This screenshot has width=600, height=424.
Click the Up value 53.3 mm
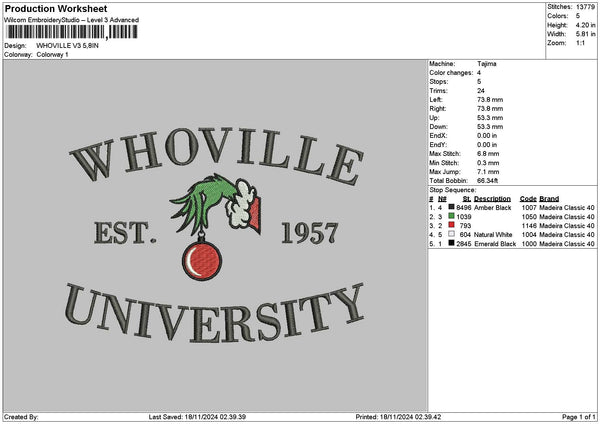490,117
